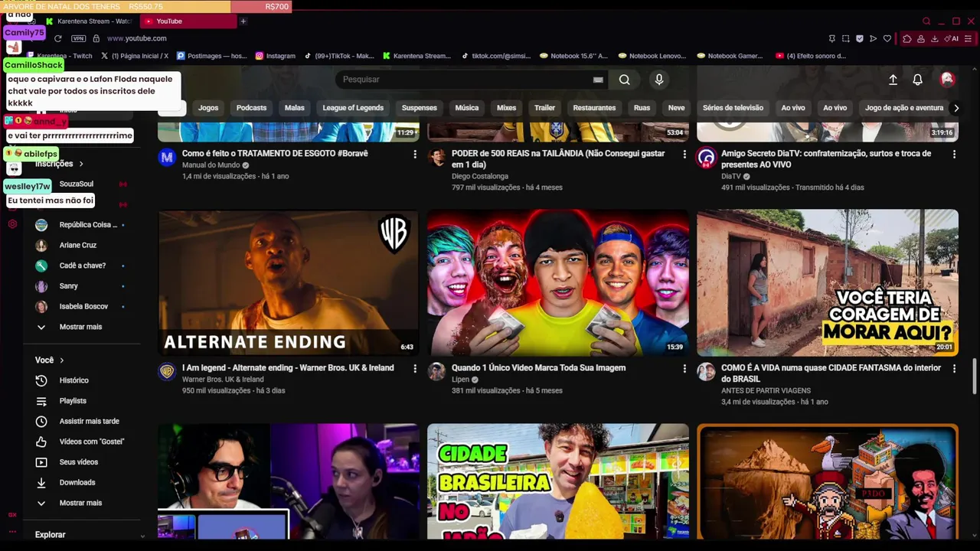Play the VOCÊ TERIA CORAGEM DE MORAR AQUI thumbnail

pyautogui.click(x=828, y=282)
